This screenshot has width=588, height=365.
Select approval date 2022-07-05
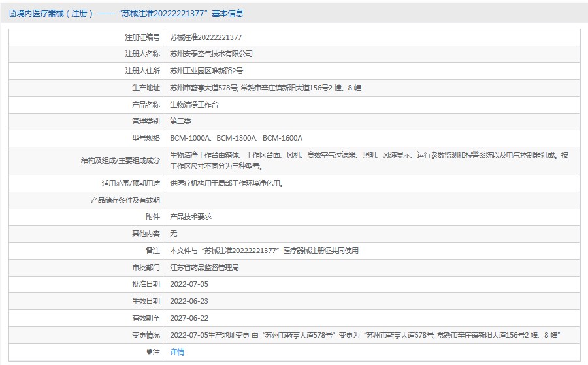tap(189, 284)
